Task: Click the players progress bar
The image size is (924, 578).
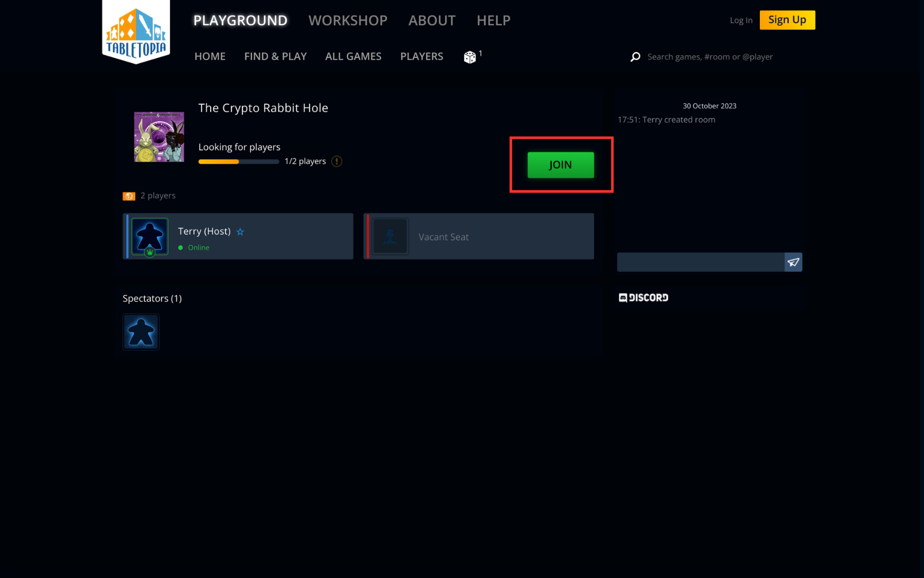Action: click(238, 161)
